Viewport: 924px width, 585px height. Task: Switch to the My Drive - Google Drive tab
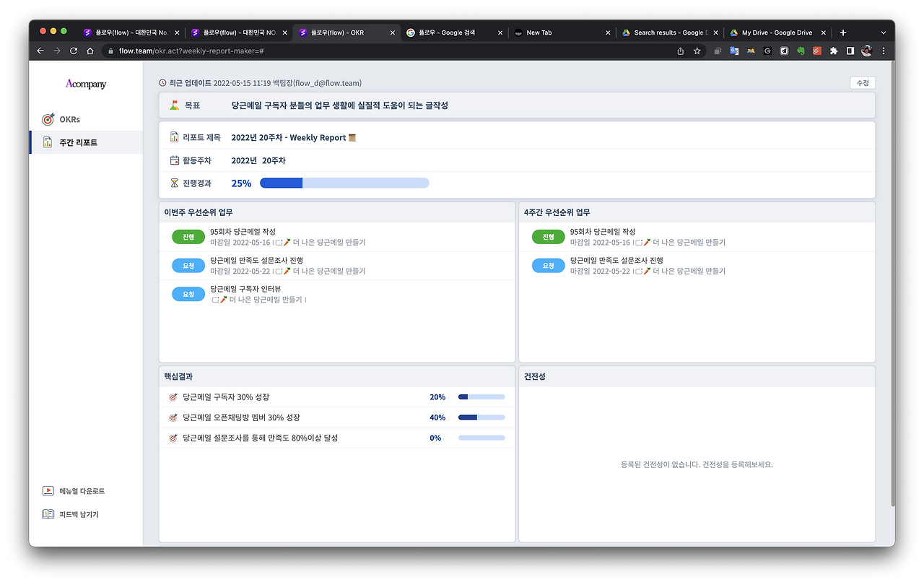coord(777,32)
